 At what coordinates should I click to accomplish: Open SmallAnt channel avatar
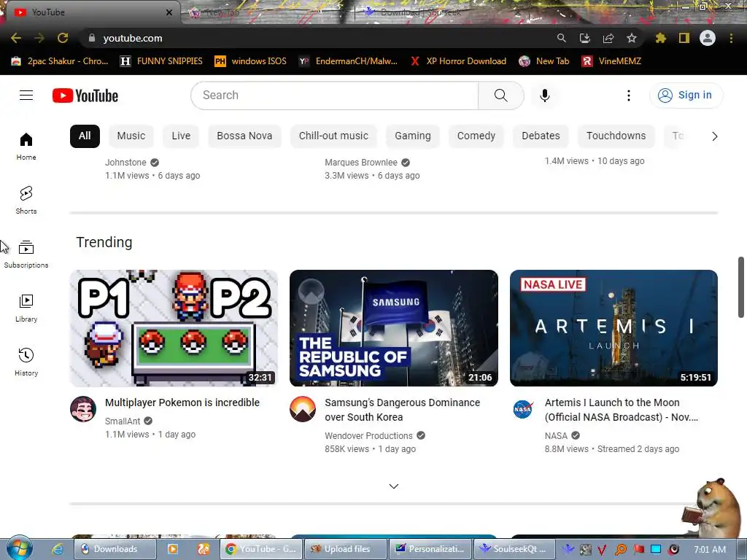[83, 409]
